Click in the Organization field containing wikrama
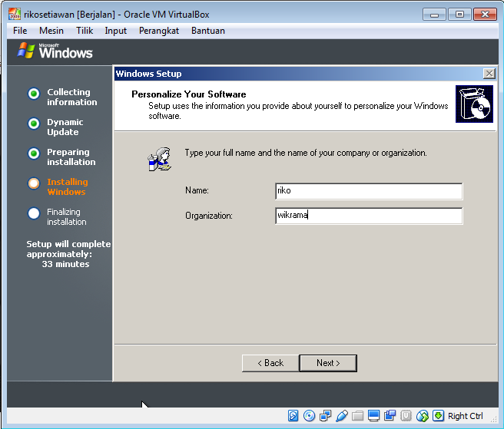Viewport: 504px width, 429px height. (369, 216)
